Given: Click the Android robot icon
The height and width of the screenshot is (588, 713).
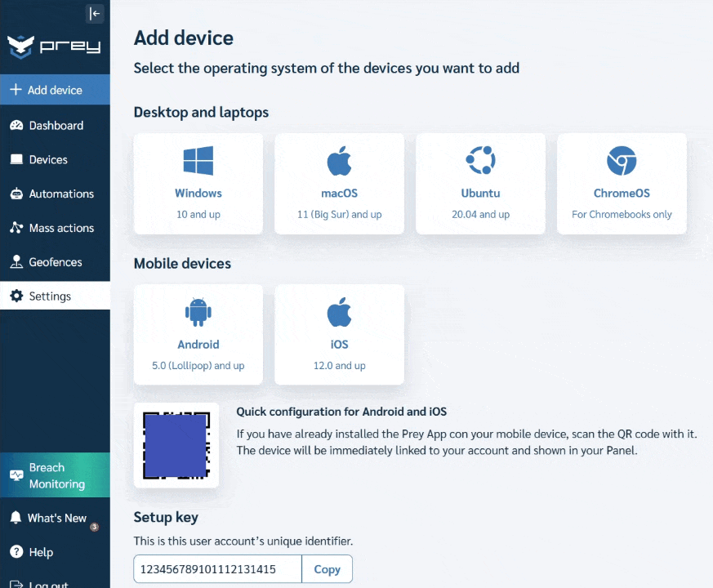Looking at the screenshot, I should [198, 312].
